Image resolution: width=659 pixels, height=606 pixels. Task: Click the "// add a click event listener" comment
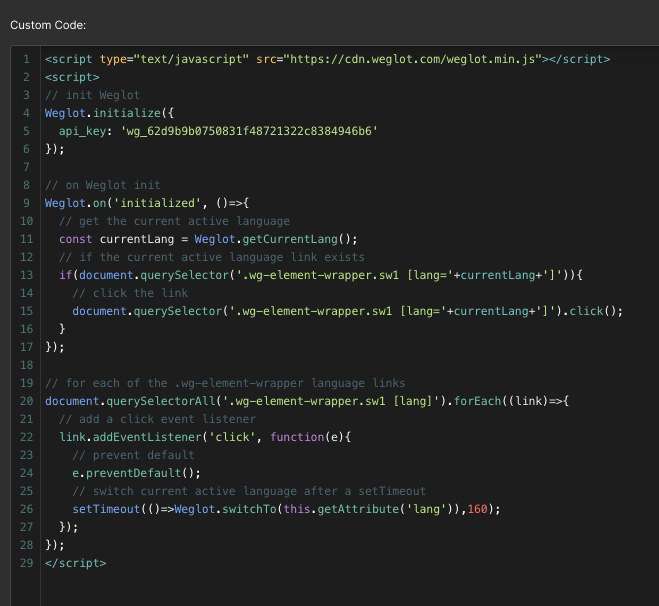(157, 419)
